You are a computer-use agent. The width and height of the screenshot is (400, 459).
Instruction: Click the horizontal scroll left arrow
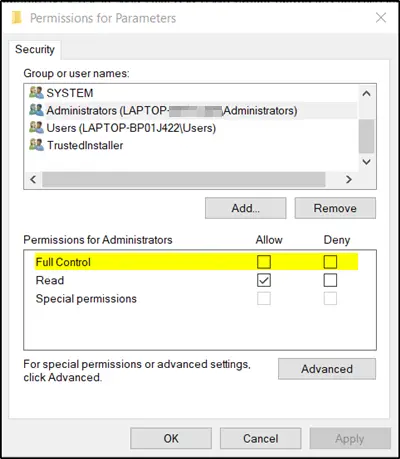coord(33,180)
